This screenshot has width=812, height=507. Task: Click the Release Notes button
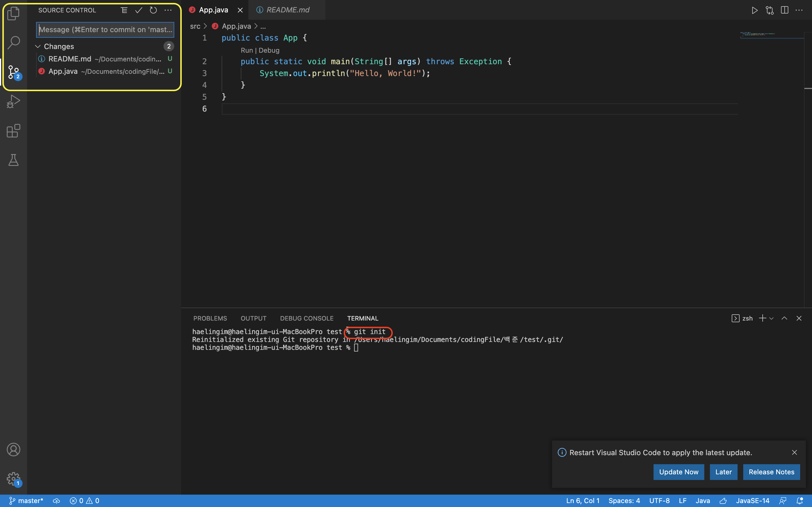771,472
